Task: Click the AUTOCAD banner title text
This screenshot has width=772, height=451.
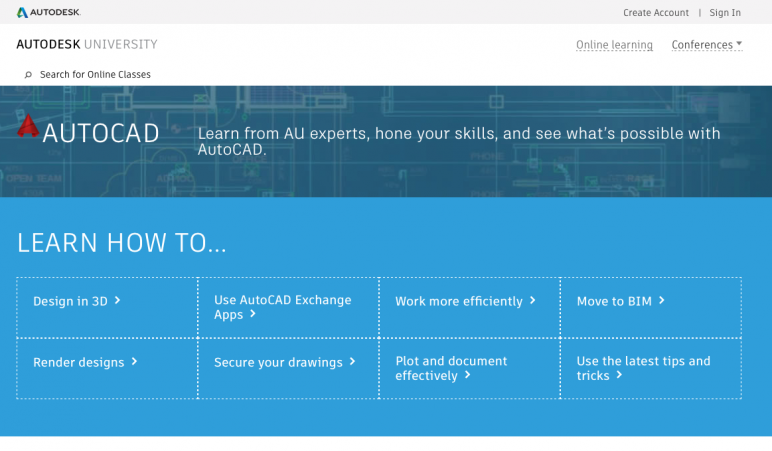Action: (x=101, y=133)
